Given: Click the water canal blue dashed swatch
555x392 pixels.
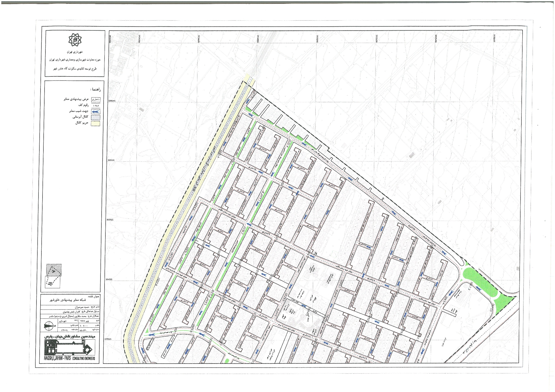Looking at the screenshot, I should (x=96, y=118).
